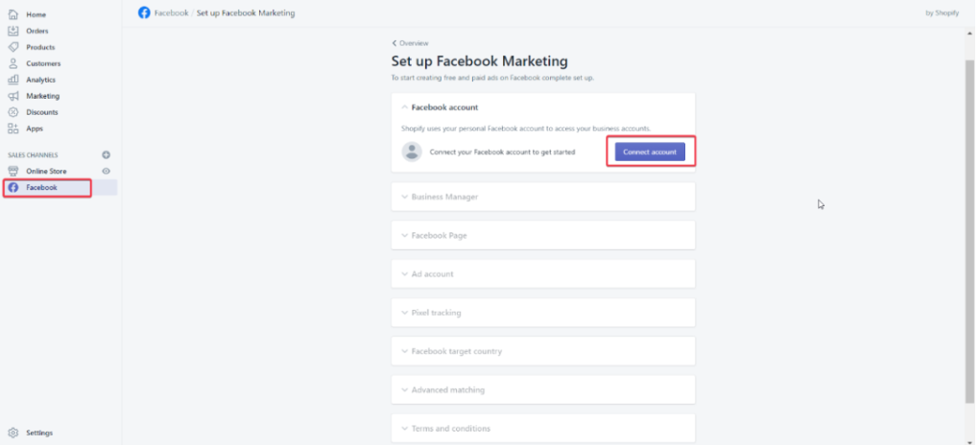Click the Orders inbox icon
This screenshot has height=445, width=980.
click(13, 31)
